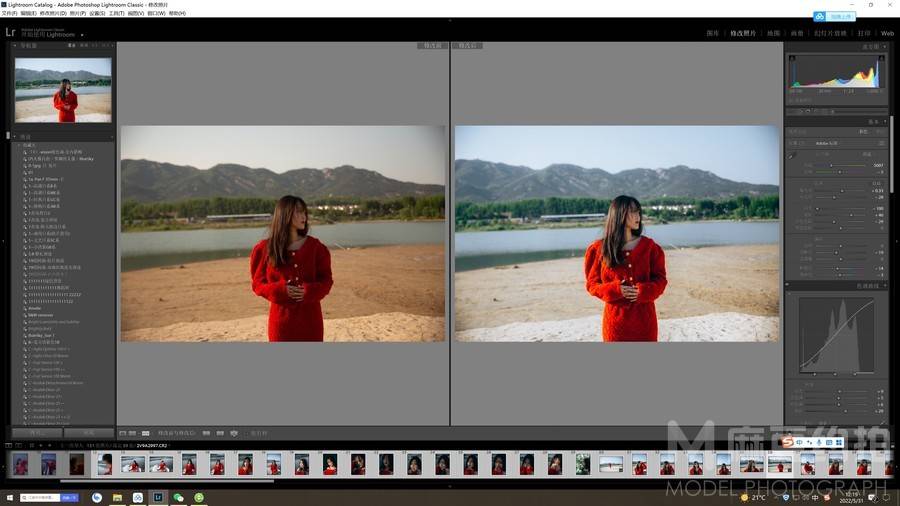This screenshot has height=506, width=900.
Task: Click file name 2V9A2997.CR2 in filmstrip bar
Action: pyautogui.click(x=152, y=445)
